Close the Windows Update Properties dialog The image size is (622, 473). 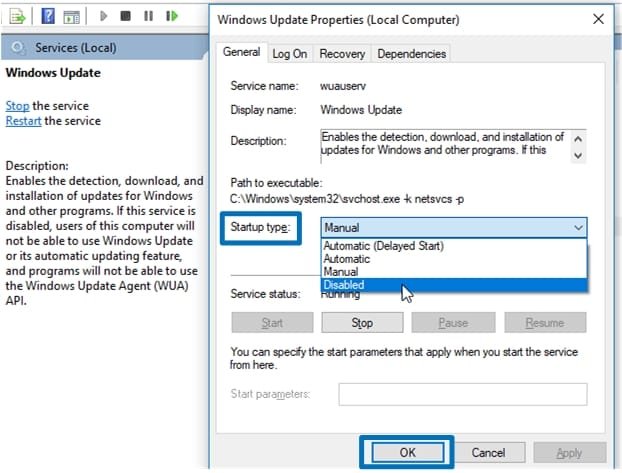(x=598, y=19)
